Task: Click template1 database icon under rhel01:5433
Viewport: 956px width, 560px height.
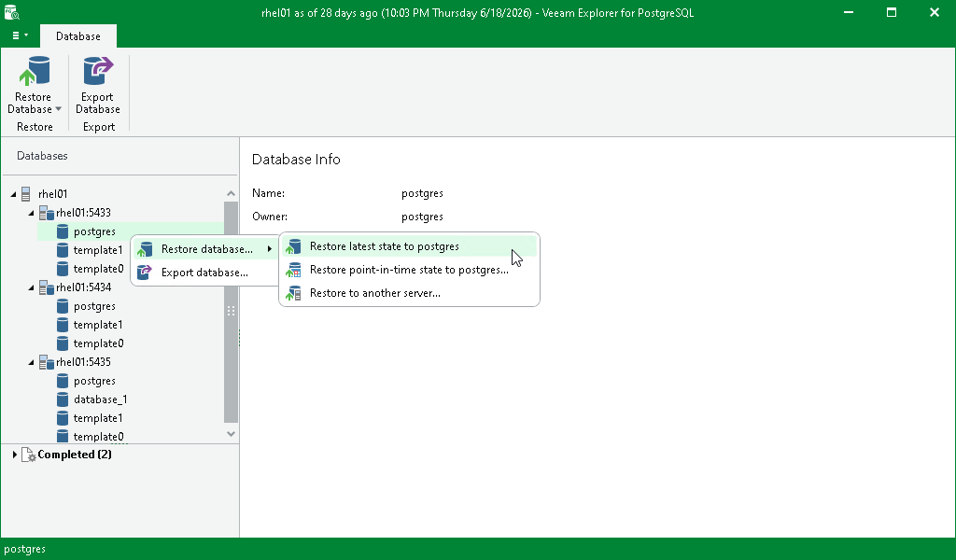Action: point(63,250)
